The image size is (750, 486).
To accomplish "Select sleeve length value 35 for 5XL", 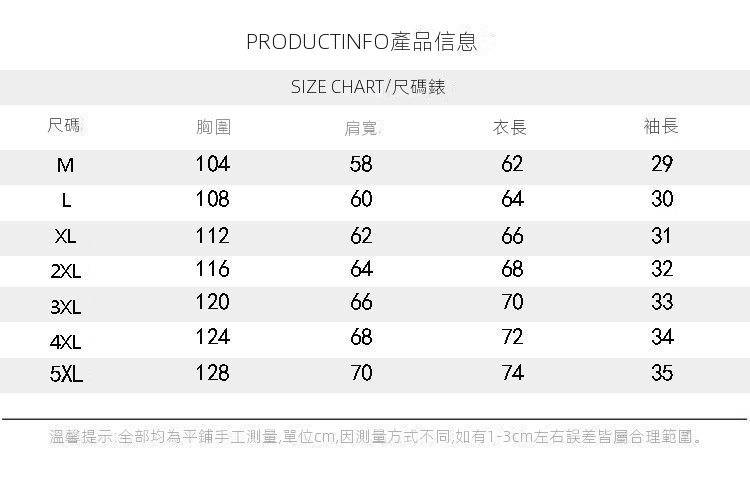I will pos(662,373).
